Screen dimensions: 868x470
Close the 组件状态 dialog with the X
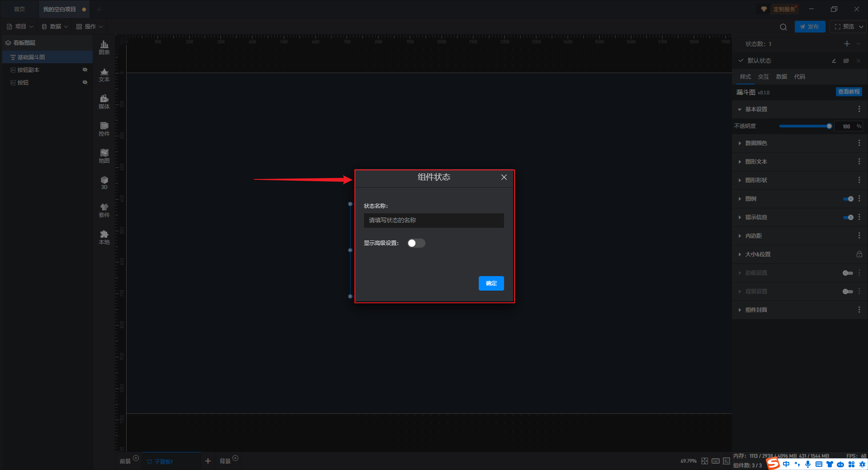[504, 177]
